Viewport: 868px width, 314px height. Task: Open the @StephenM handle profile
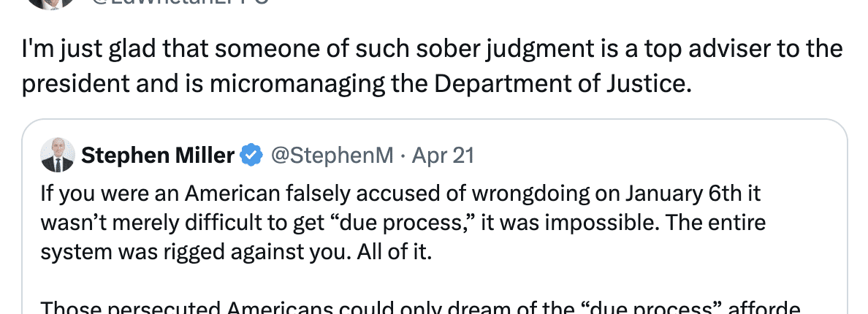(332, 156)
